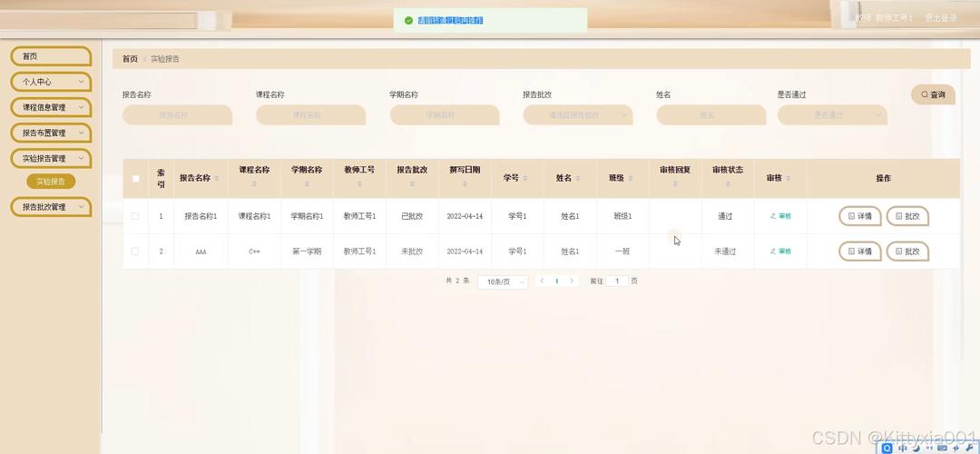Click the moon icon in IME toolbar
Image resolution: width=980 pixels, height=454 pixels.
tap(915, 448)
